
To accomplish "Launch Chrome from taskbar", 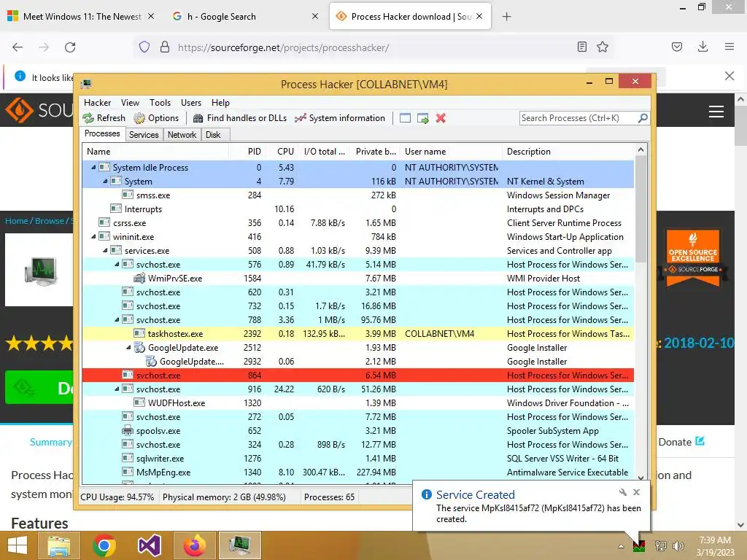I will [104, 545].
